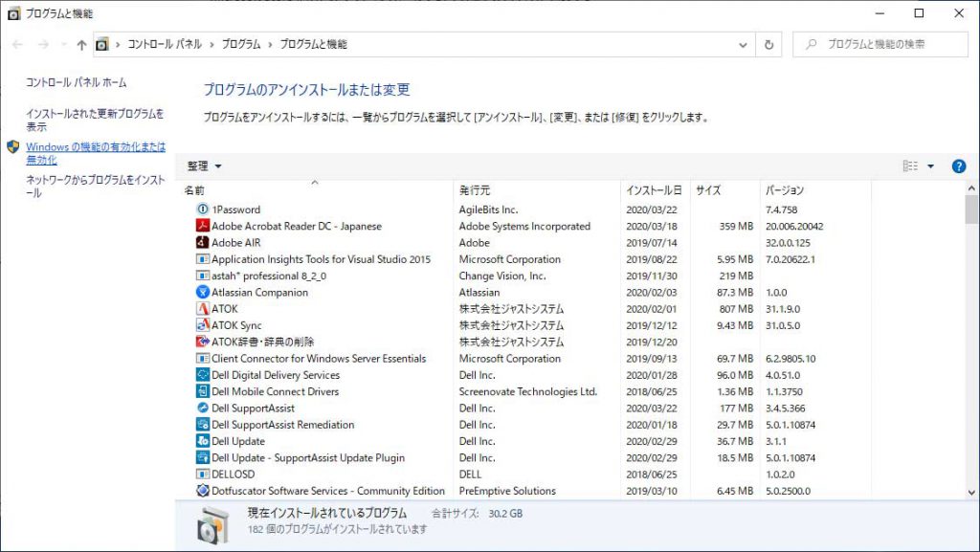Click the Adobe Acrobat Reader DC icon

click(x=203, y=226)
